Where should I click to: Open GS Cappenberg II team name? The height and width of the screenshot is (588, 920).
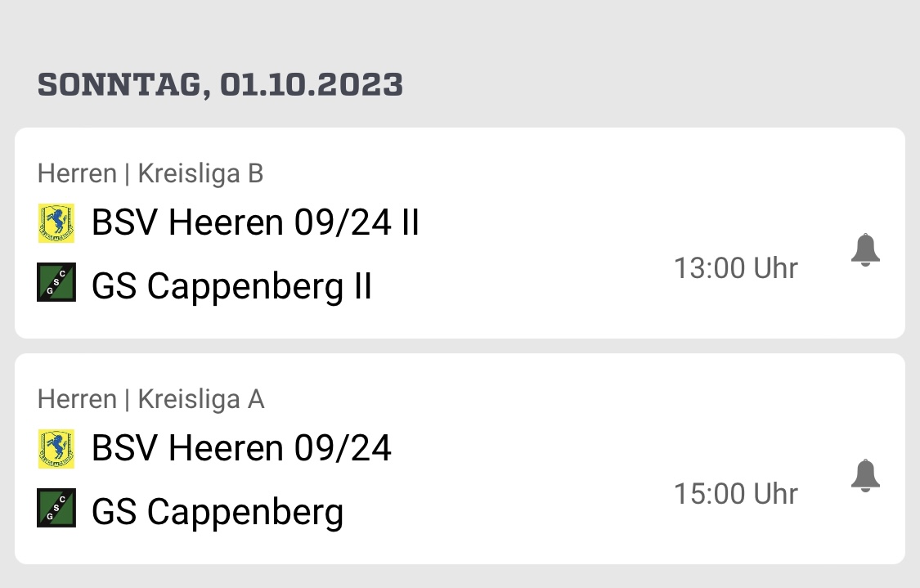(231, 287)
